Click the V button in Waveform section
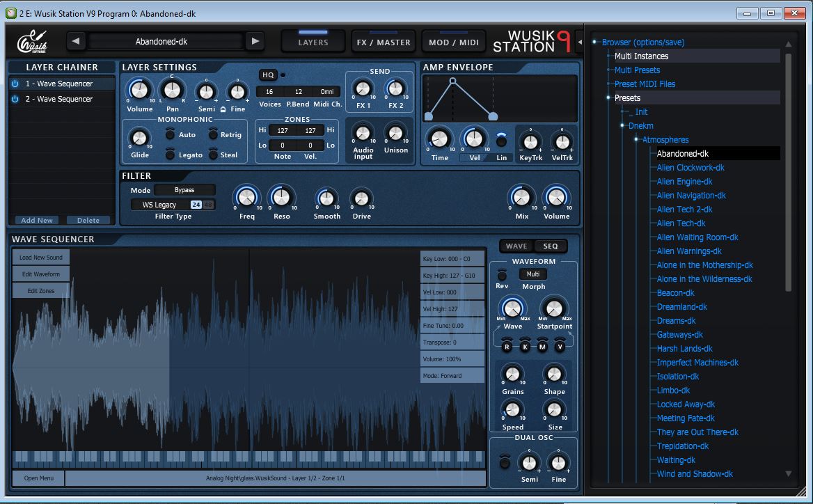 (560, 347)
